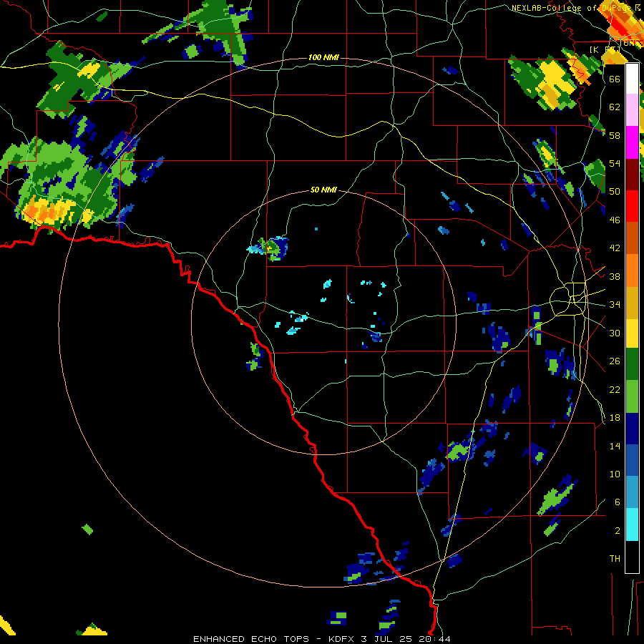Click the white segment of the color scale
The width and height of the screenshot is (644, 644).
click(632, 79)
